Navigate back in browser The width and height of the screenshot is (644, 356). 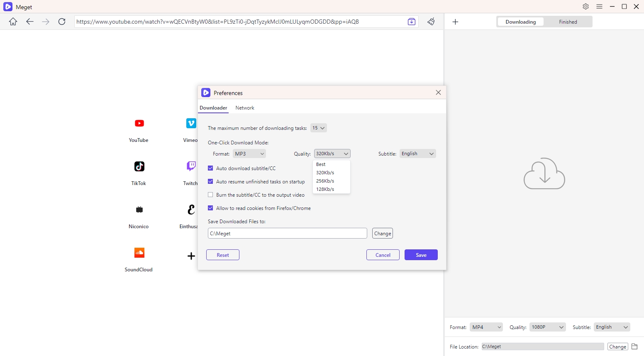(x=29, y=22)
